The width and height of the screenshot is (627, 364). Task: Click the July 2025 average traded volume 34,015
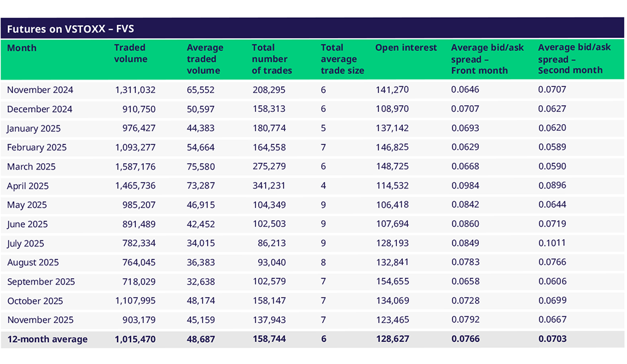coord(201,243)
